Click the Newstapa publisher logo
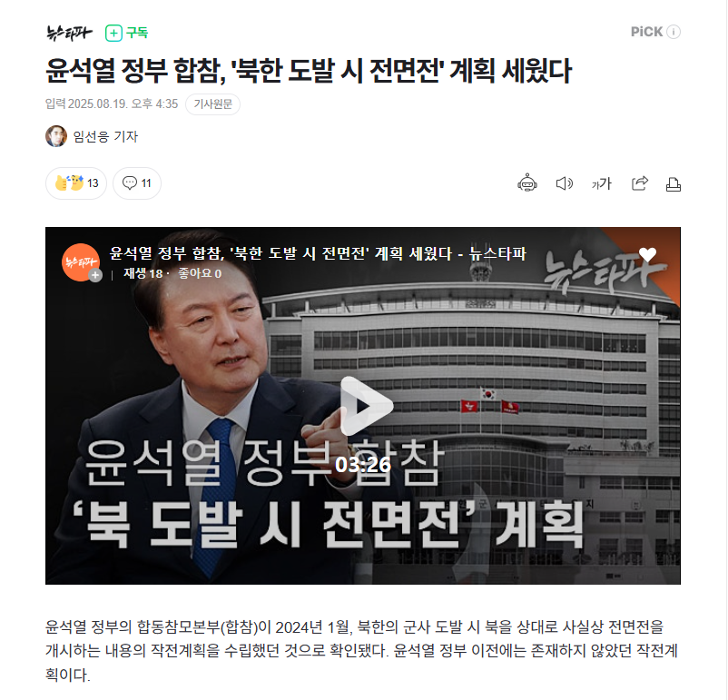Screen dimensions: 728x700 tap(69, 33)
